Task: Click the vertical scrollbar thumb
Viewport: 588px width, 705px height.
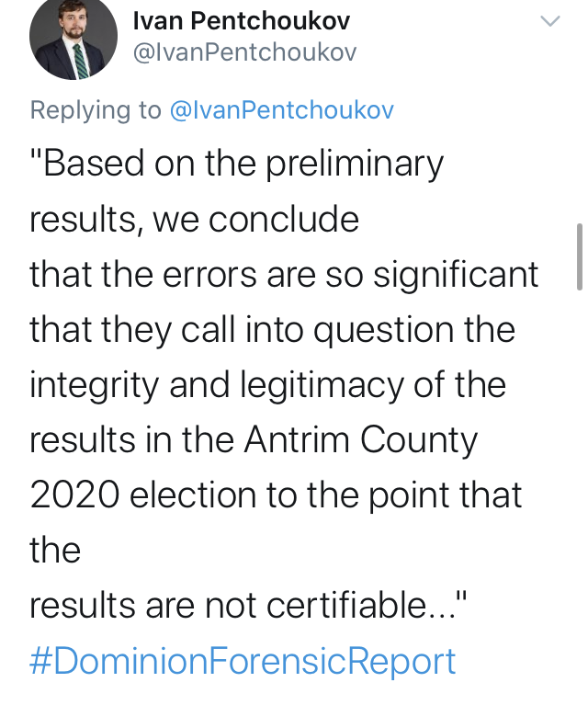Action: point(580,256)
